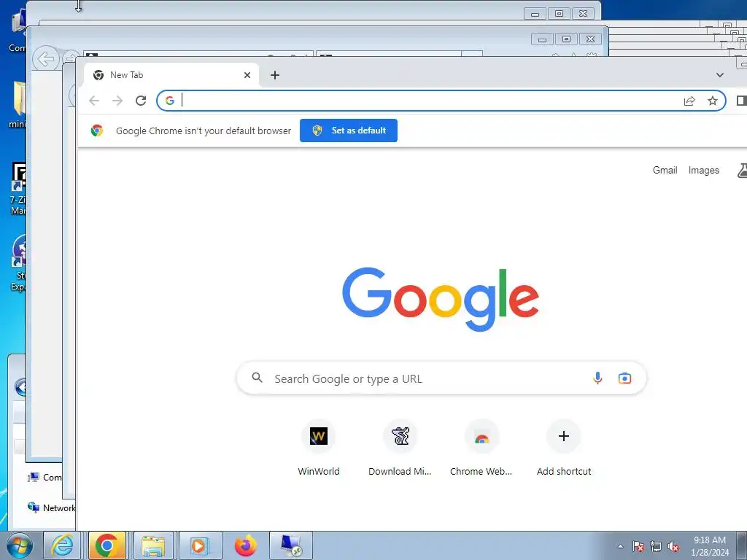Start voice search with microphone icon
Viewport: 747px width, 560px height.
tap(597, 378)
